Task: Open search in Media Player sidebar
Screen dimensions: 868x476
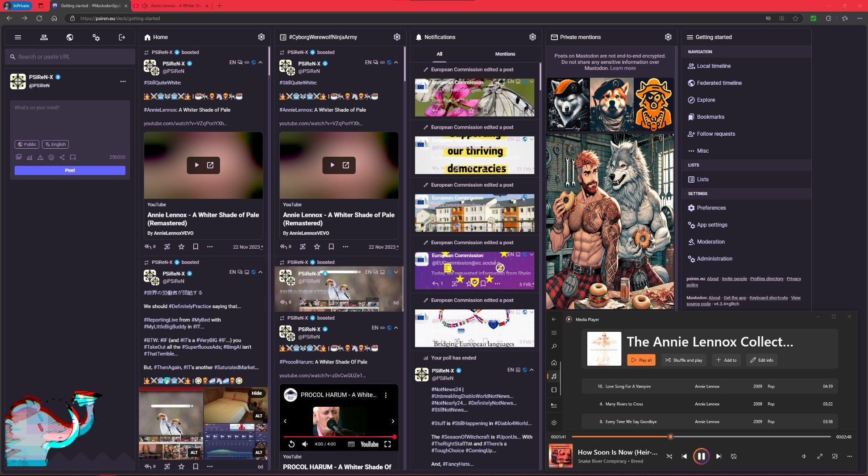Action: [x=554, y=347]
